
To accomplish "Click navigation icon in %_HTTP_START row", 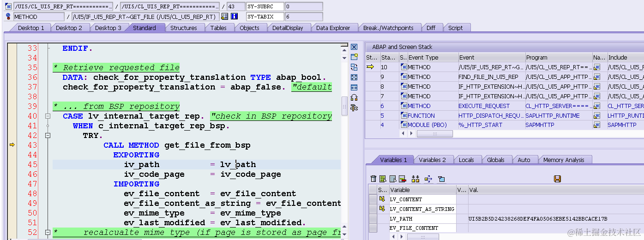I will pos(596,125).
